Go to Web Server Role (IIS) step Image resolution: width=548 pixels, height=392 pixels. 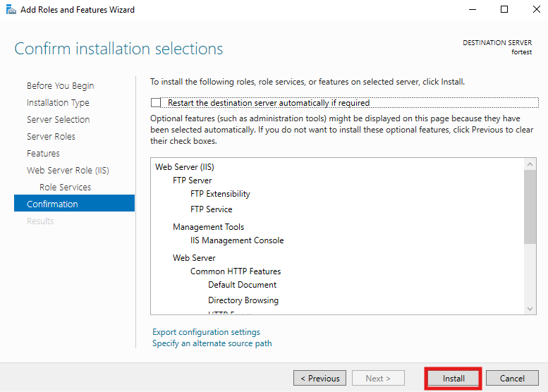(x=68, y=170)
